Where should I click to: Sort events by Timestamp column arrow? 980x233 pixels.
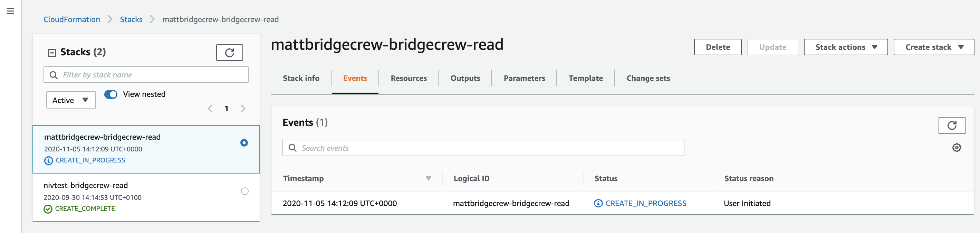point(429,179)
